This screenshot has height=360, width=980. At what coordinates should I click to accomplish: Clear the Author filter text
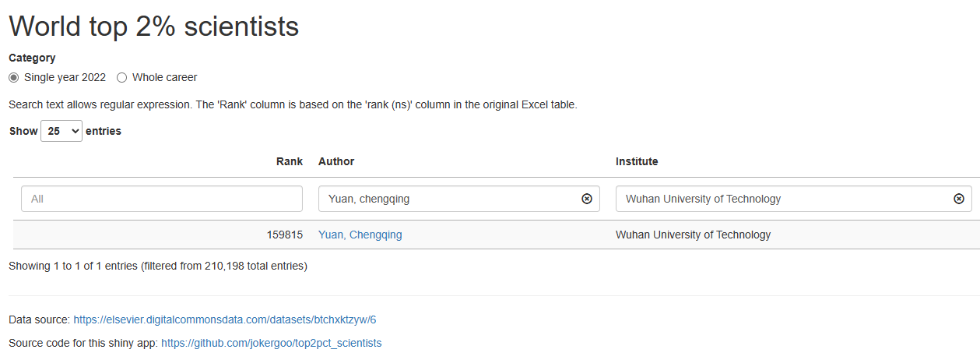[587, 199]
